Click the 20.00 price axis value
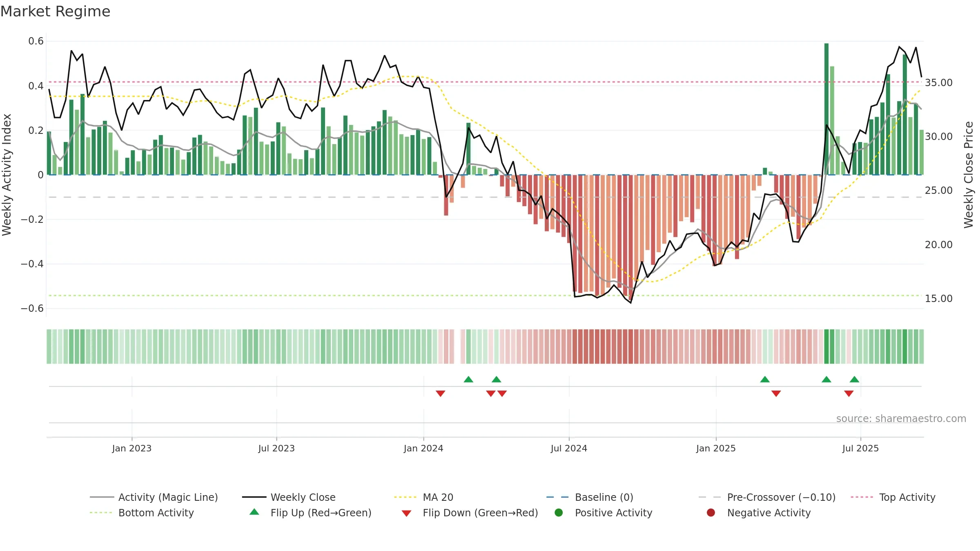 pos(938,244)
